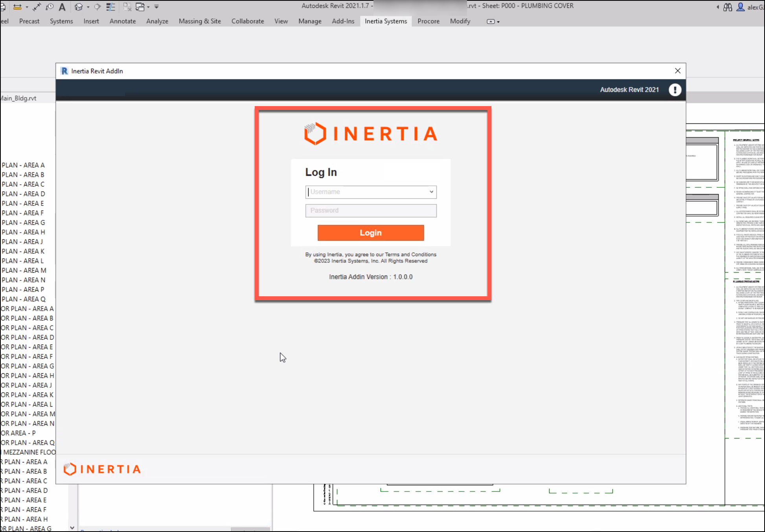Open the Add-Ins ribbon tab
The image size is (765, 532).
(343, 21)
